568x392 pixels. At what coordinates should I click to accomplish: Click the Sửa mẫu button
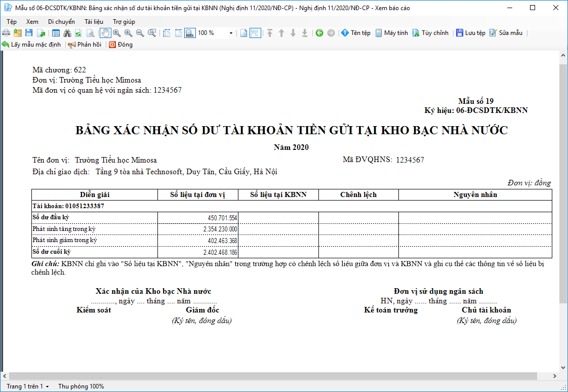(506, 33)
